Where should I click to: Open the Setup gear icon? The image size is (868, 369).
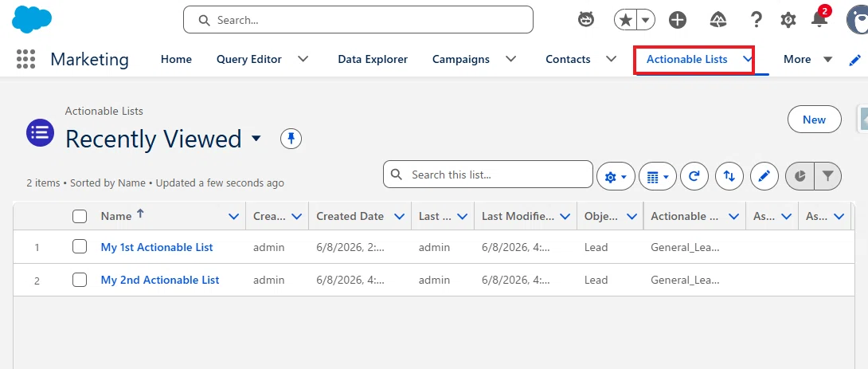point(788,21)
